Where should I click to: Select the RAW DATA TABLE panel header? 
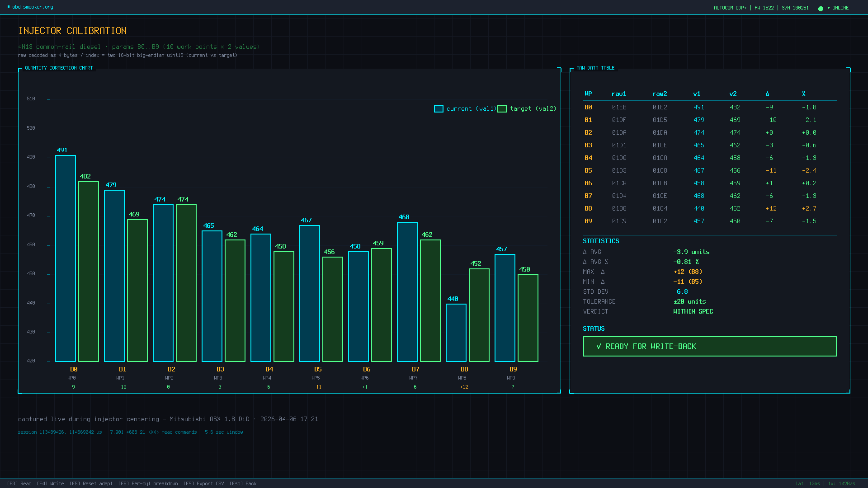click(595, 68)
